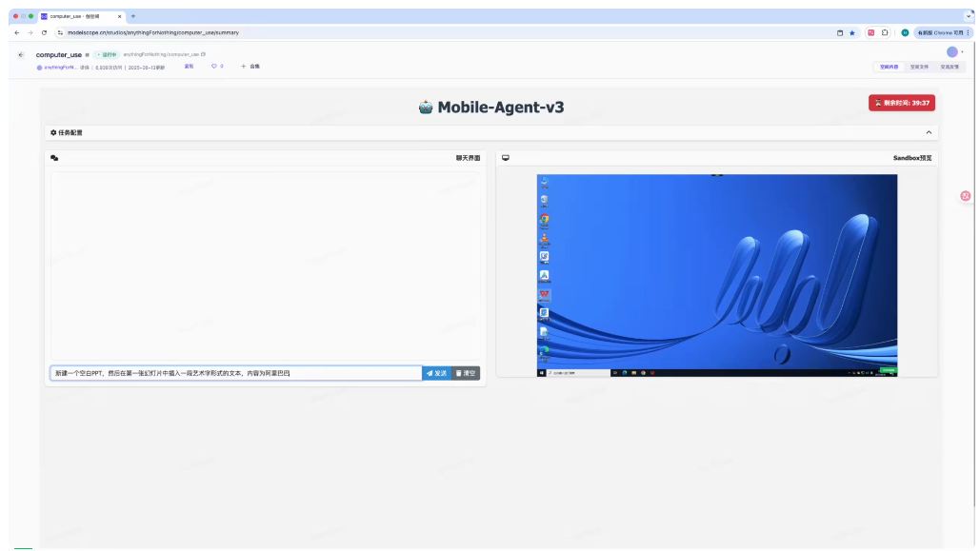Image resolution: width=980 pixels, height=551 pixels.
Task: Switch to the 空间内容 tab
Action: click(x=889, y=67)
